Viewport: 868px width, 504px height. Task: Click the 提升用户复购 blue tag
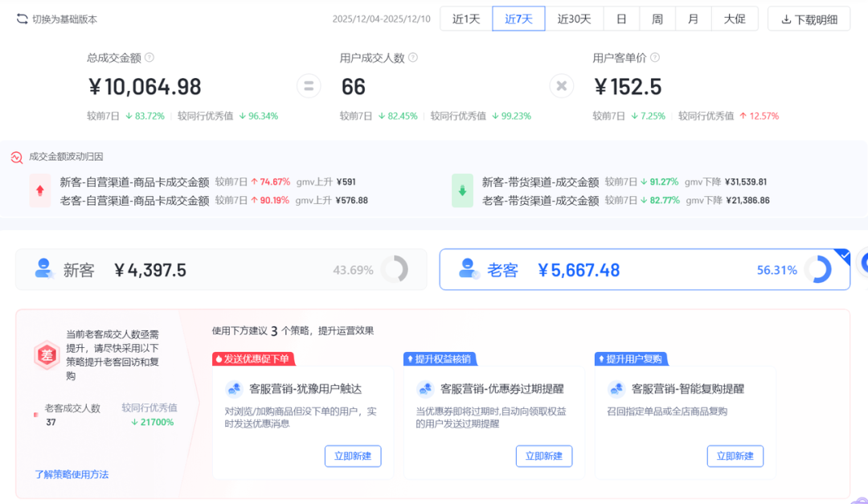point(631,359)
